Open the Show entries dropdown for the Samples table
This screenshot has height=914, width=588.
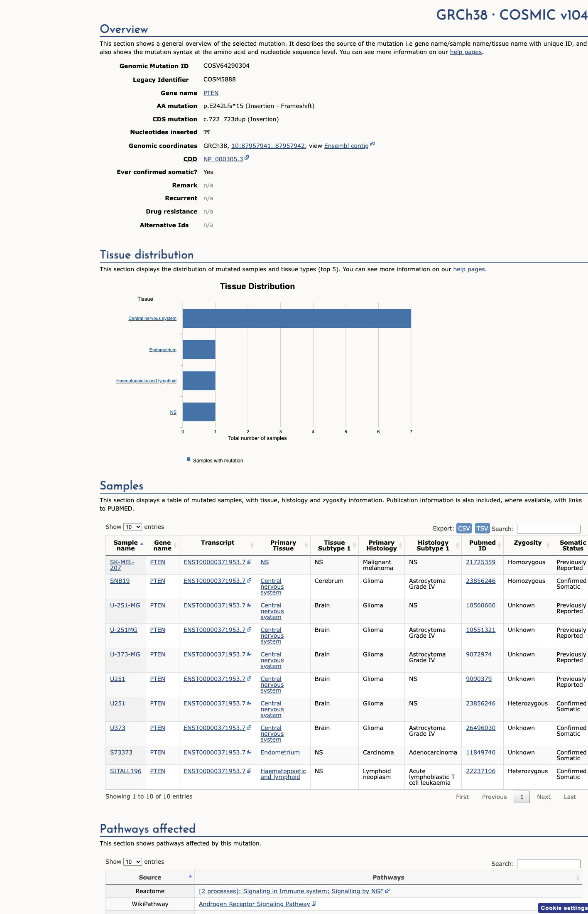(x=132, y=527)
